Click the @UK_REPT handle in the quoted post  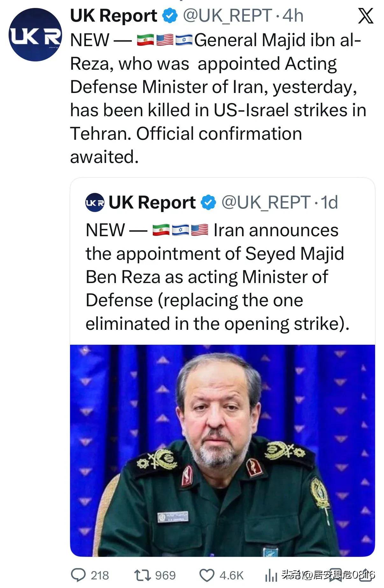click(x=266, y=202)
